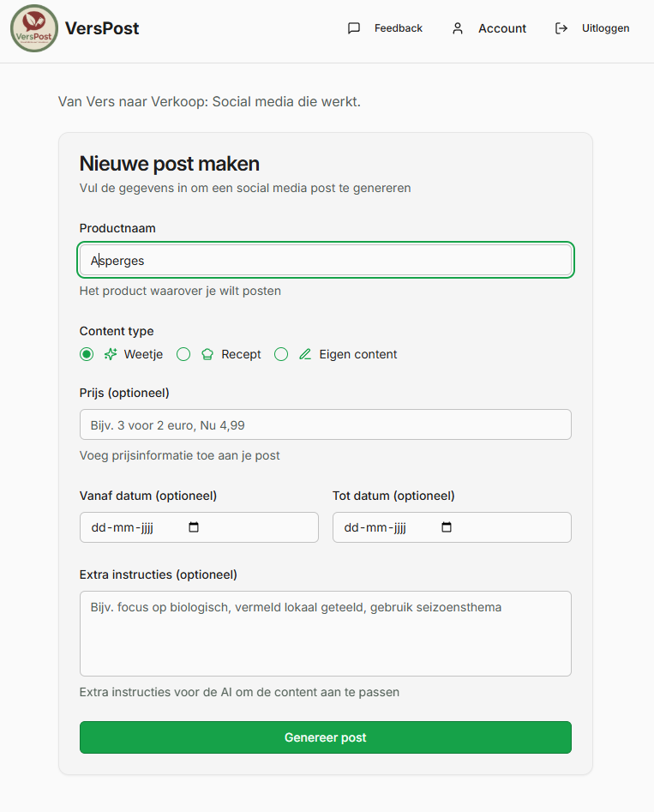Select the Weetje radio button
654x812 pixels.
click(x=87, y=354)
